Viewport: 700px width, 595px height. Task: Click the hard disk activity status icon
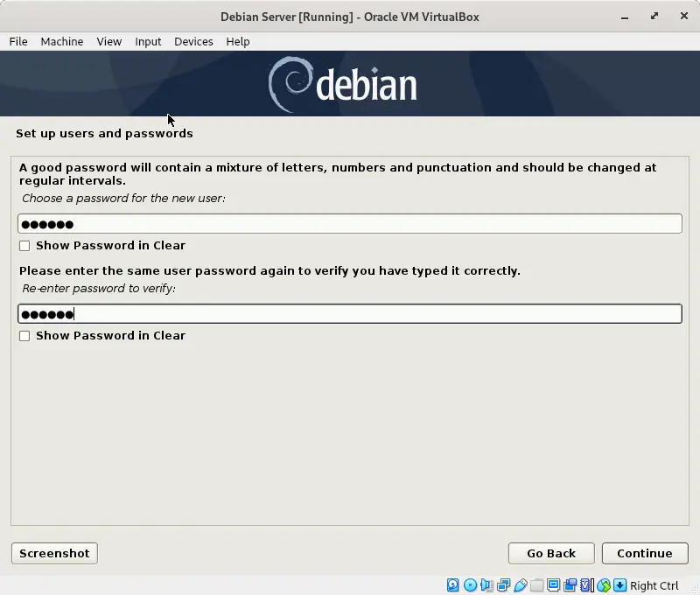(x=452, y=585)
